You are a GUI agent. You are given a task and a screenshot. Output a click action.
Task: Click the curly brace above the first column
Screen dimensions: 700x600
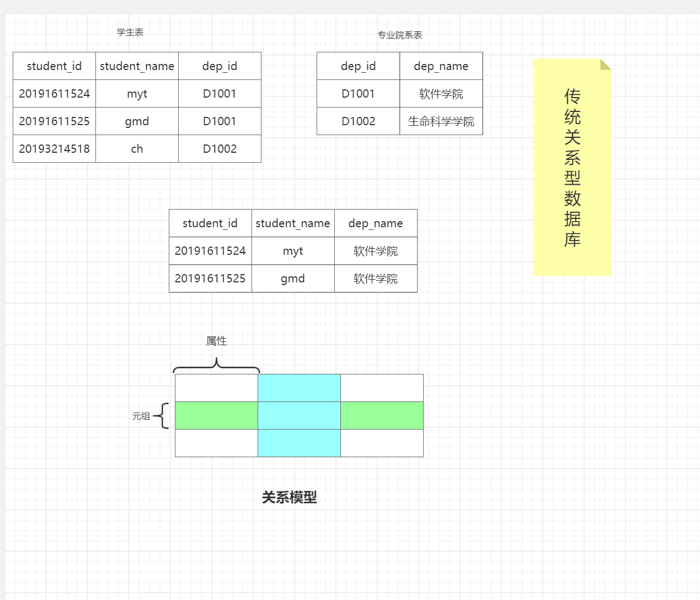click(x=216, y=365)
